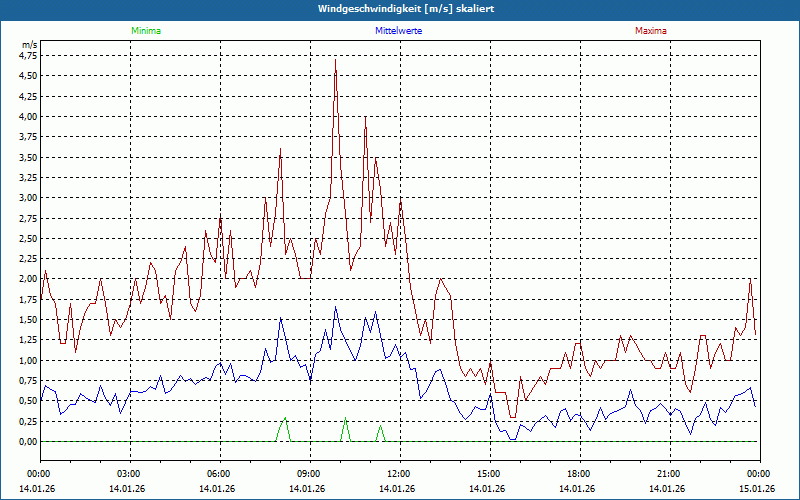The height and width of the screenshot is (500, 800).
Task: Click the 1,75 y-axis value
Action: click(29, 299)
